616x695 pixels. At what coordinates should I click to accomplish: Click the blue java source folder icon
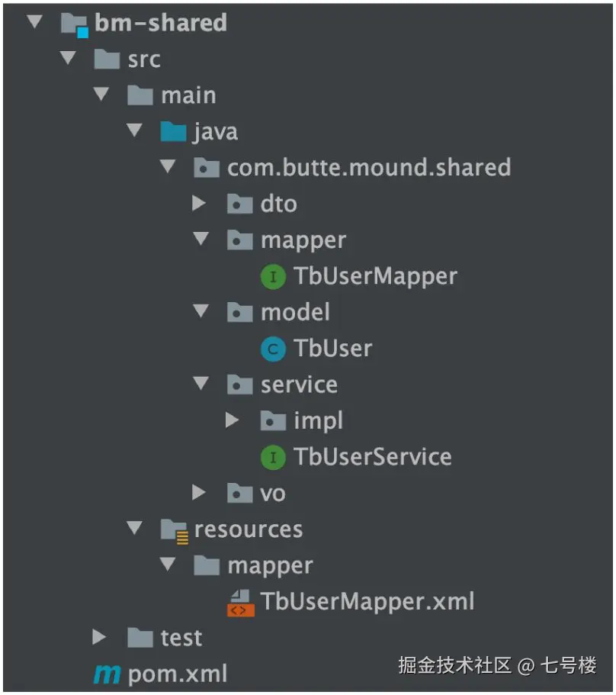pyautogui.click(x=173, y=132)
